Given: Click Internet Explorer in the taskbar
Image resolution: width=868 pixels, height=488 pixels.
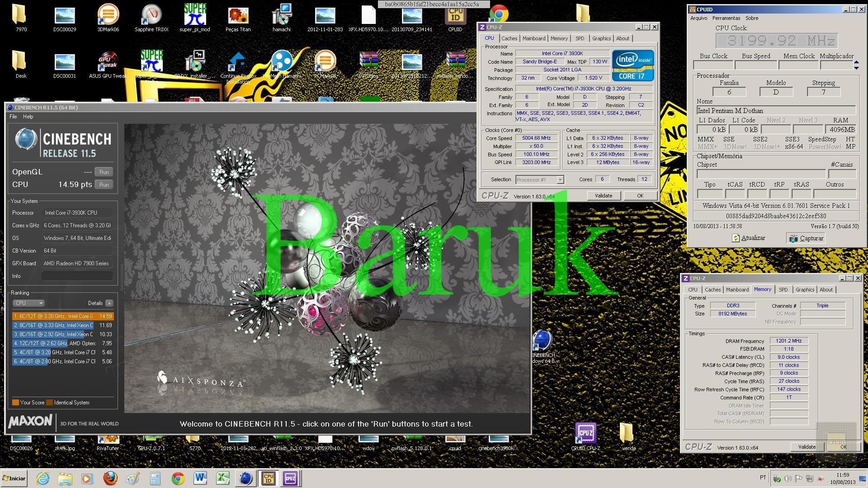Looking at the screenshot, I should (x=43, y=478).
